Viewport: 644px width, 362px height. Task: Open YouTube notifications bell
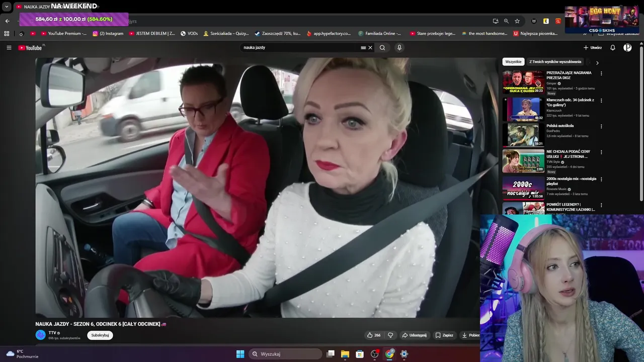(613, 48)
